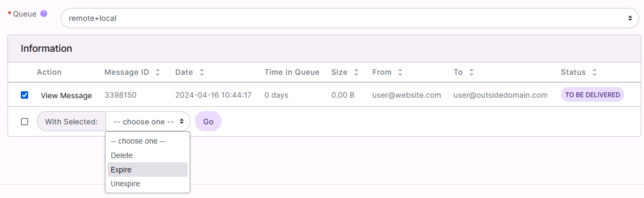Open the Queue remote+local dropdown

(x=350, y=18)
